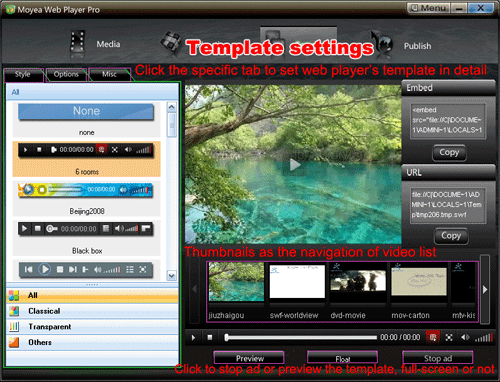Click the All style category
Image resolution: width=500 pixels, height=382 pixels.
click(x=92, y=295)
